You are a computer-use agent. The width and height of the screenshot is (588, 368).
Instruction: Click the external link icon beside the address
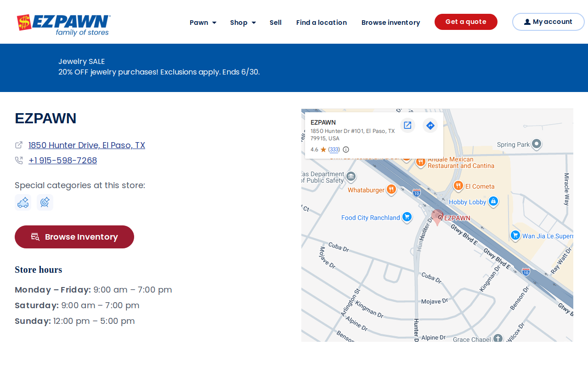click(19, 145)
